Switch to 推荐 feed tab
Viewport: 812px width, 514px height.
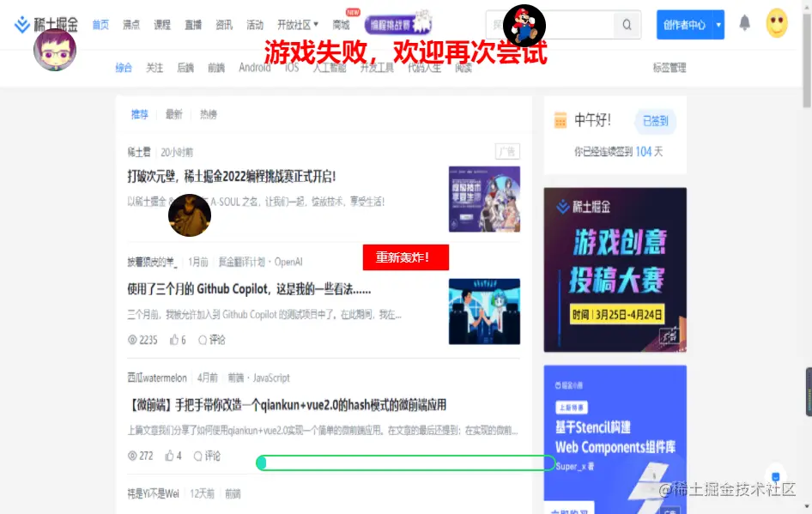(x=139, y=114)
